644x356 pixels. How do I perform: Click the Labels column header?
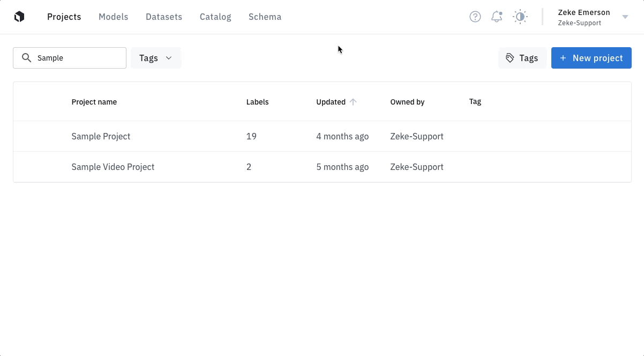point(258,102)
